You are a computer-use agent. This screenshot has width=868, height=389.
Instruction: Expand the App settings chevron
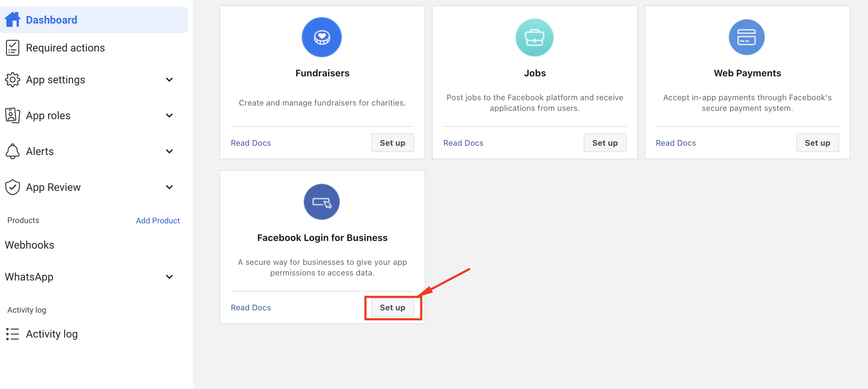point(169,79)
